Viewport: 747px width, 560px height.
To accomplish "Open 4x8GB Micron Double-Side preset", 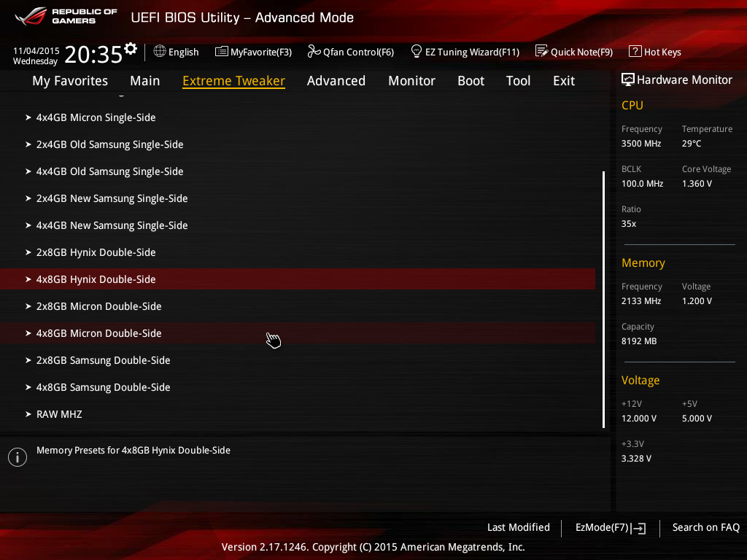I will pos(298,333).
